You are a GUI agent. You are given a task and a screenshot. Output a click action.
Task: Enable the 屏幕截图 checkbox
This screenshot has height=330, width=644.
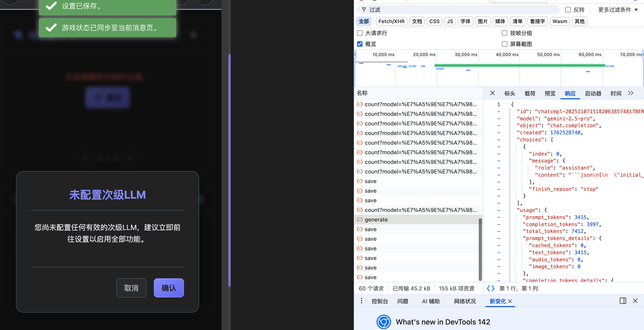pos(504,44)
